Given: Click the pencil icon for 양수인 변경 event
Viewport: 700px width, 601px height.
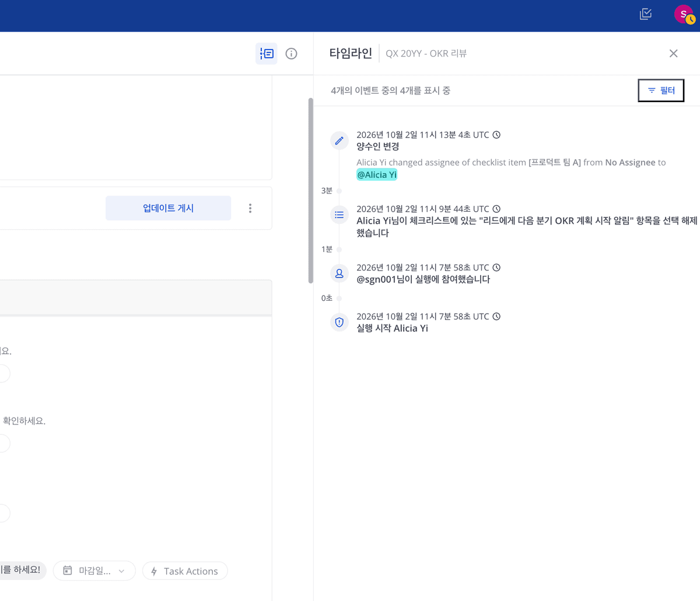Looking at the screenshot, I should (x=339, y=140).
